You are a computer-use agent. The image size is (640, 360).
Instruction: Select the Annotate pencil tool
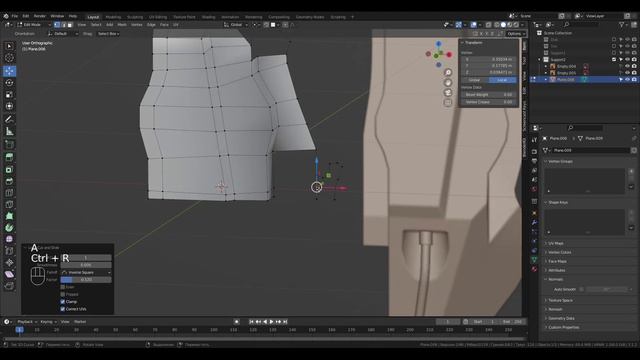coord(9,119)
